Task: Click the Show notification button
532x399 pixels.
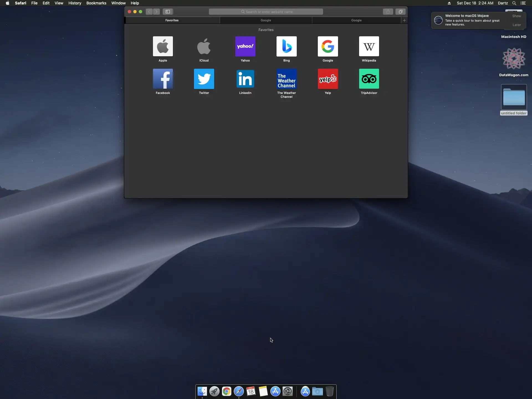Action: point(516,16)
